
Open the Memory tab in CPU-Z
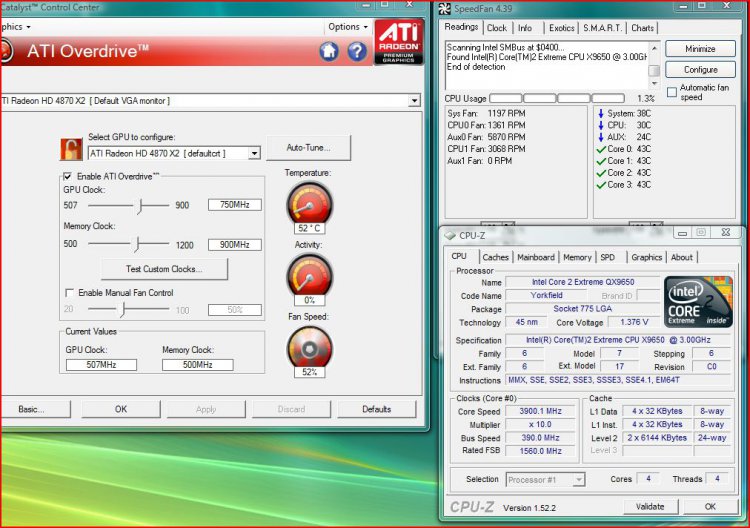[577, 257]
